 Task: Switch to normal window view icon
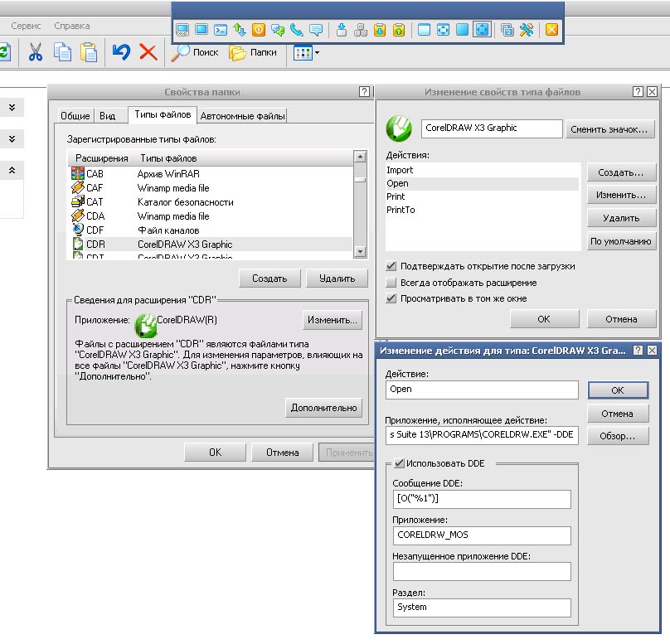pyautogui.click(x=424, y=30)
